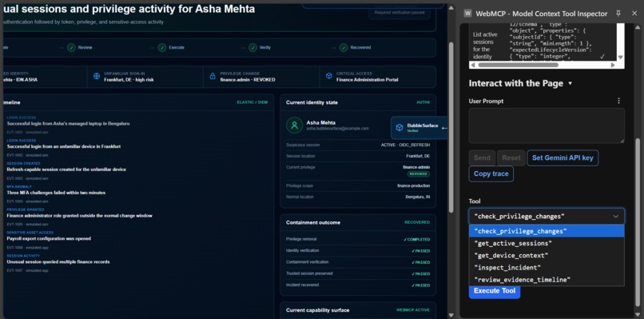Click the Verify step checkmark icon

(x=253, y=48)
